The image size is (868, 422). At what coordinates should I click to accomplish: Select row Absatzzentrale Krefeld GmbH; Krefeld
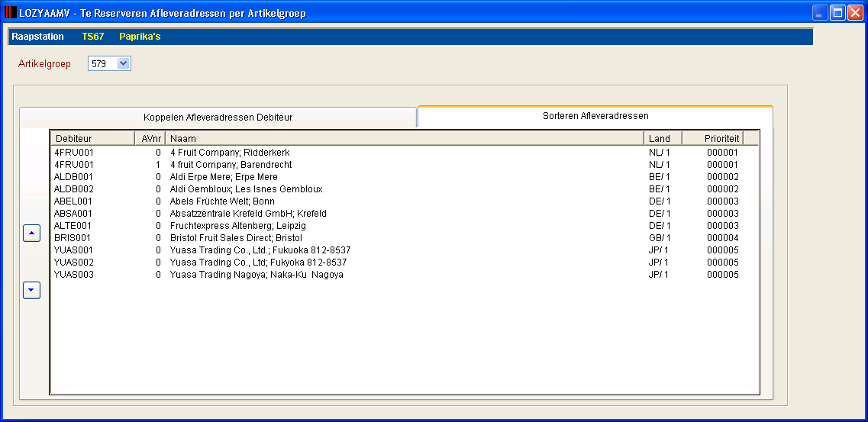pos(404,214)
